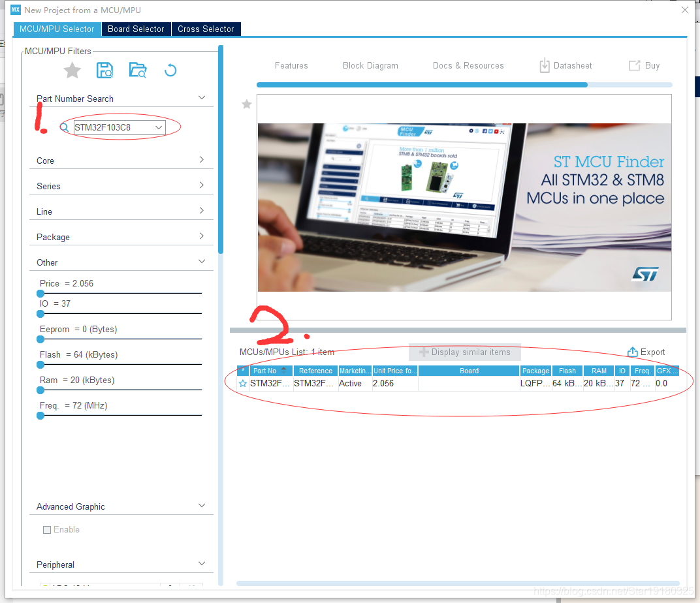Image resolution: width=700 pixels, height=603 pixels.
Task: Click the Export label
Action: coord(653,352)
